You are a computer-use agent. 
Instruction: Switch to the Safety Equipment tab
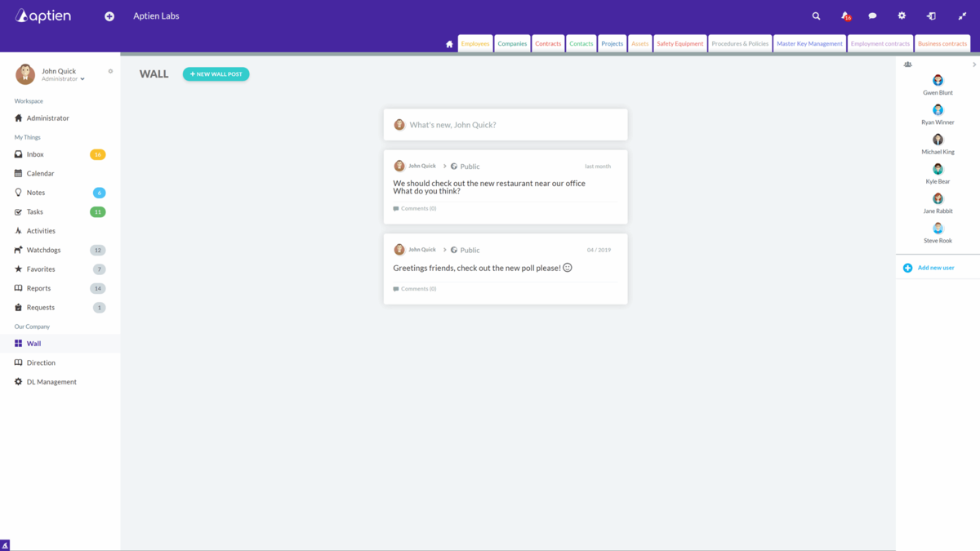click(x=680, y=44)
